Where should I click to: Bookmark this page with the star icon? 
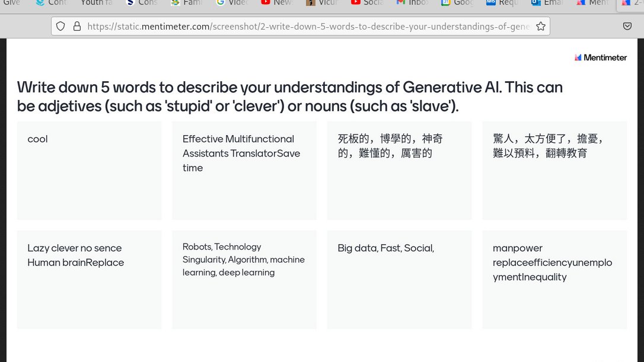tap(541, 26)
